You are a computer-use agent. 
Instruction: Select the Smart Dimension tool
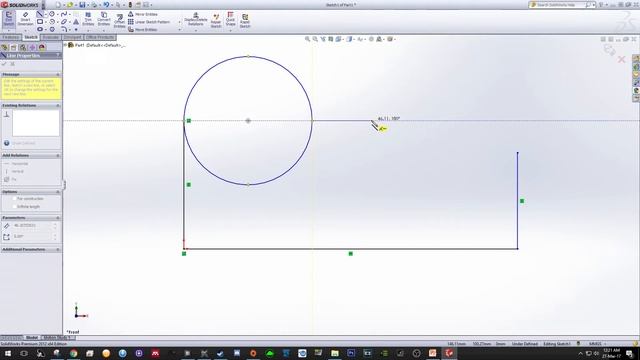click(x=25, y=20)
